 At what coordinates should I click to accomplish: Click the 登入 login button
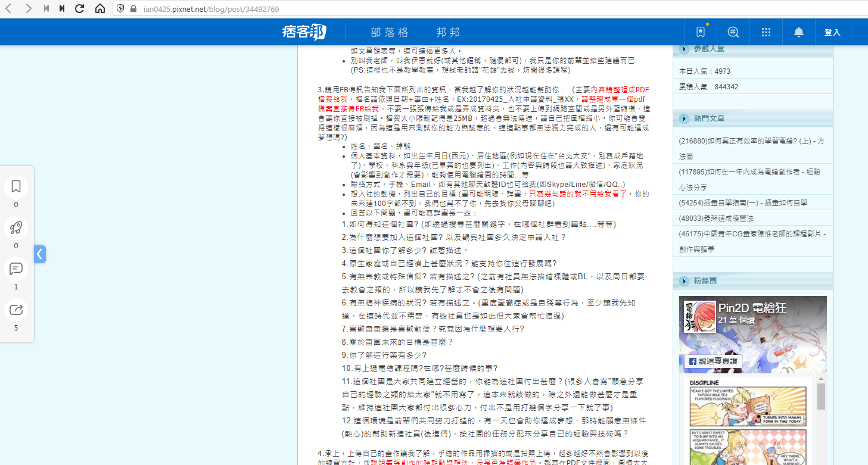(832, 33)
